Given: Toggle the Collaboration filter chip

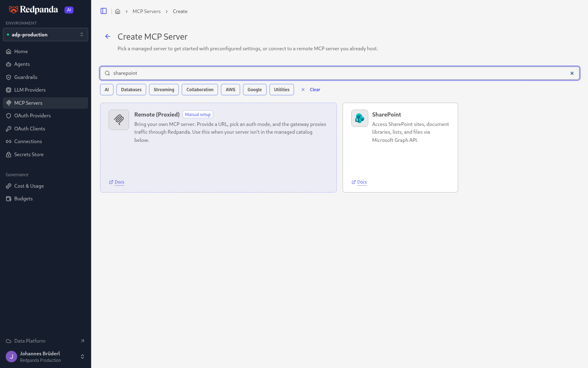Looking at the screenshot, I should click(x=200, y=90).
